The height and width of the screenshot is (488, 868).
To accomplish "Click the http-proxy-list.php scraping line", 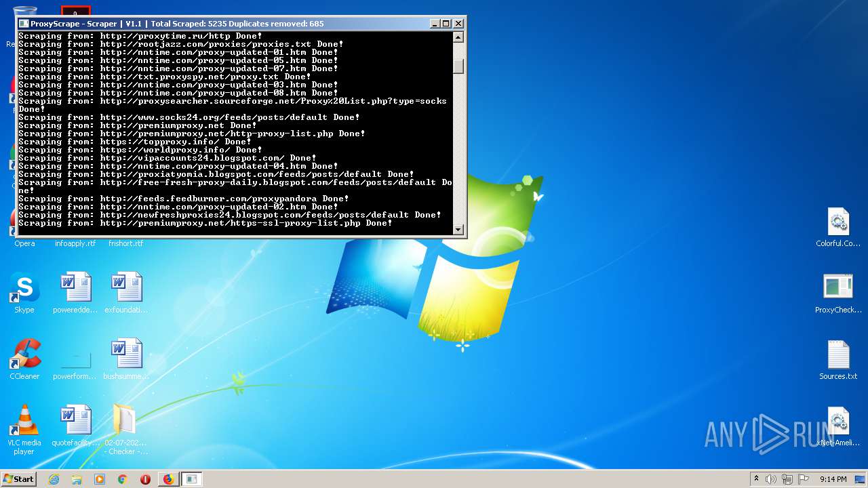I will 192,134.
